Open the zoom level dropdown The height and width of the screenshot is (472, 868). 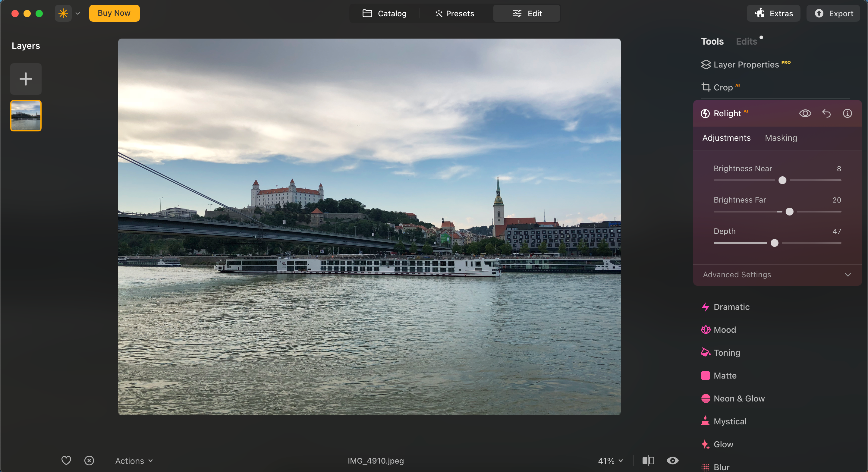(x=610, y=461)
